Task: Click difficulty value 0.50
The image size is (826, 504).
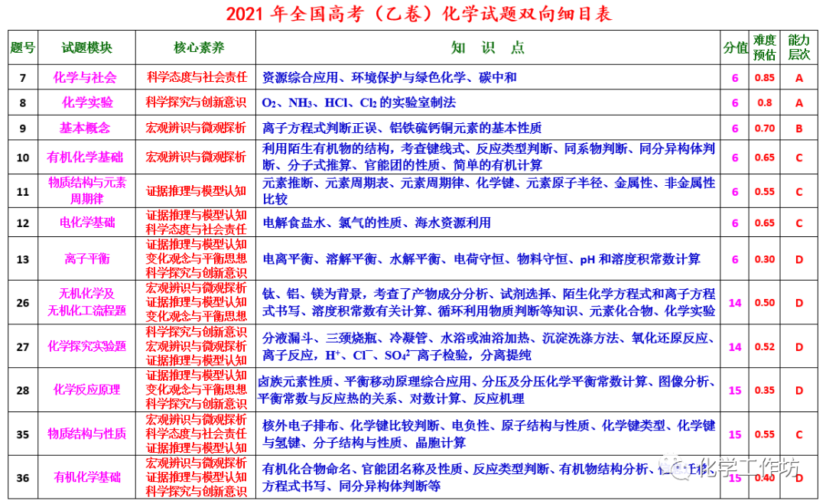Action: (764, 303)
